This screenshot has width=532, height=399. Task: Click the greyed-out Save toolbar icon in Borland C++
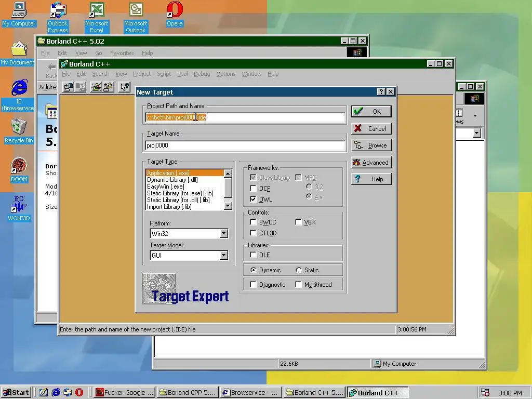tap(81, 87)
